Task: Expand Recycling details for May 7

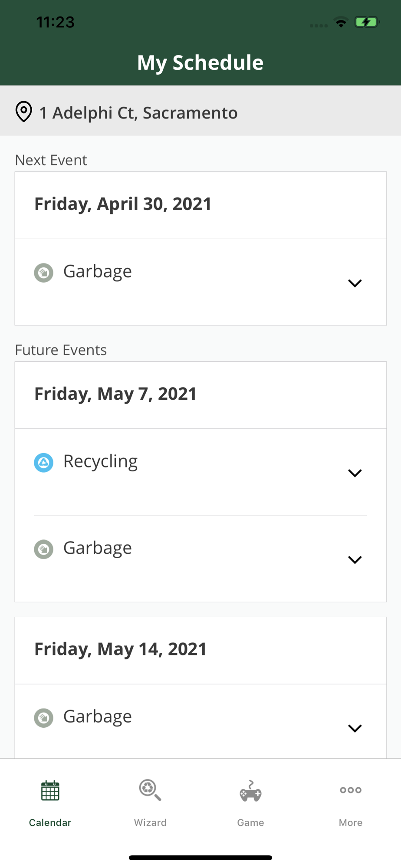Action: tap(355, 473)
